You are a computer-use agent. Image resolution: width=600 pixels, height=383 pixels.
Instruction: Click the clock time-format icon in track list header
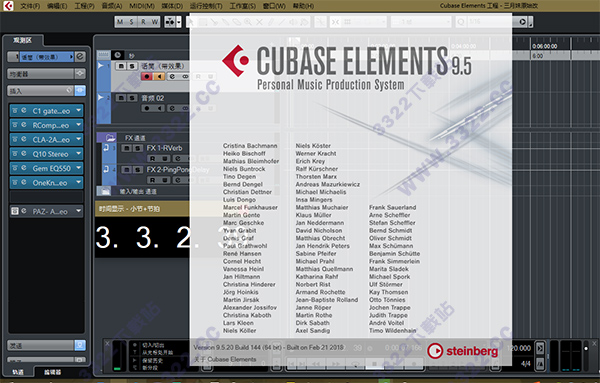coord(118,55)
